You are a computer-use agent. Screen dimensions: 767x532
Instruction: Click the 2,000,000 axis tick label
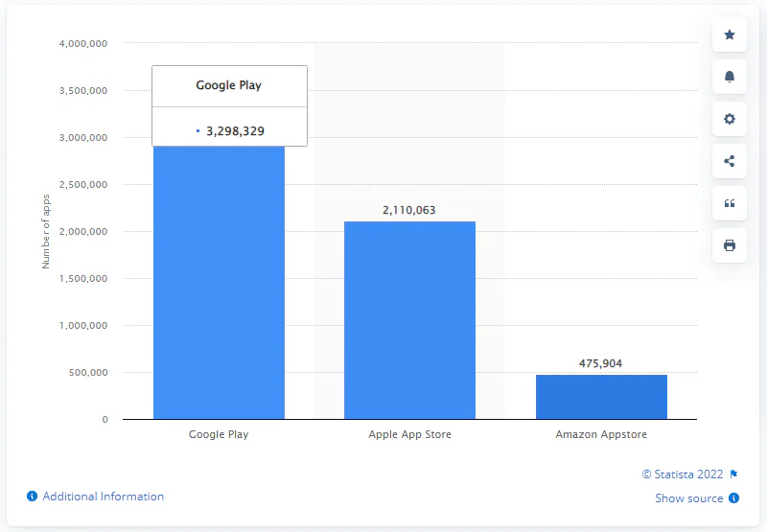coord(83,231)
